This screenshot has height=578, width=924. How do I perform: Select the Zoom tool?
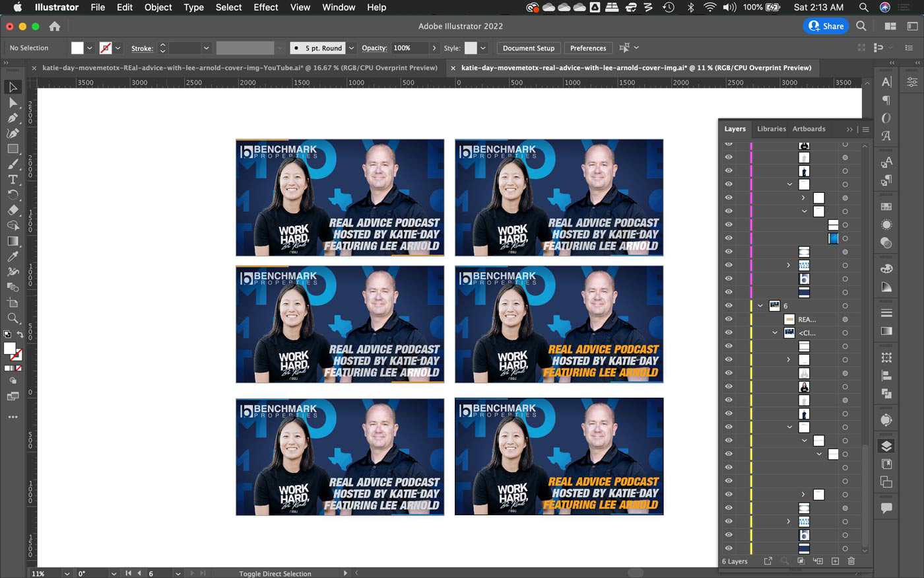(x=13, y=318)
